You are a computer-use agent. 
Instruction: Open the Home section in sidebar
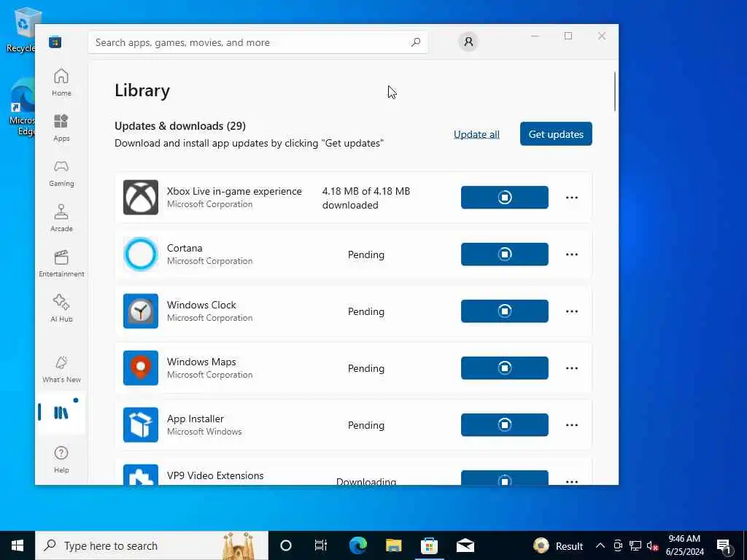pos(61,82)
